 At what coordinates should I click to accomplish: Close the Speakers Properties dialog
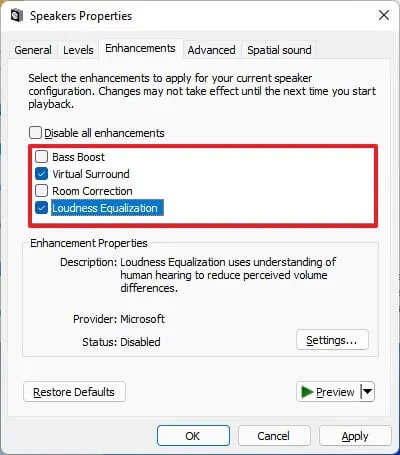(384, 15)
